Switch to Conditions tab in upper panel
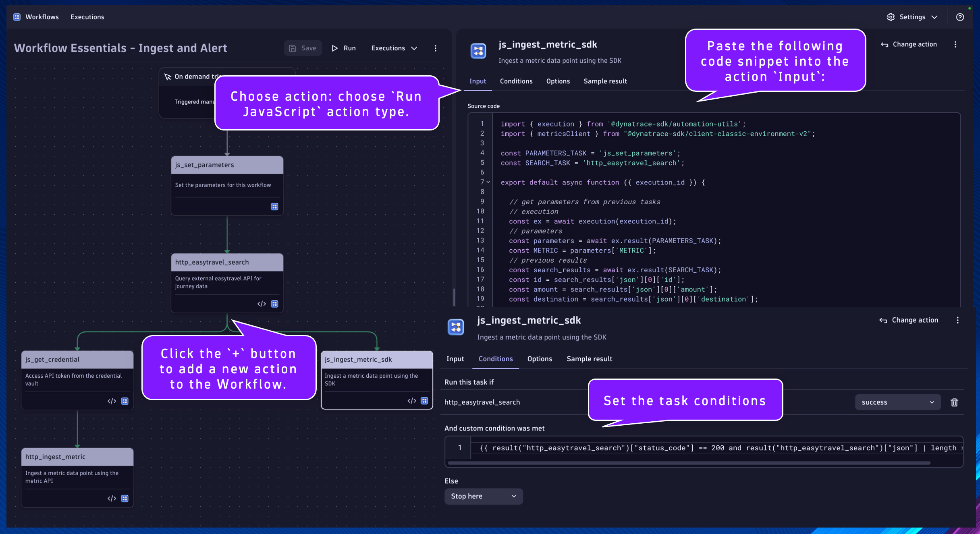The width and height of the screenshot is (980, 534). pos(516,81)
